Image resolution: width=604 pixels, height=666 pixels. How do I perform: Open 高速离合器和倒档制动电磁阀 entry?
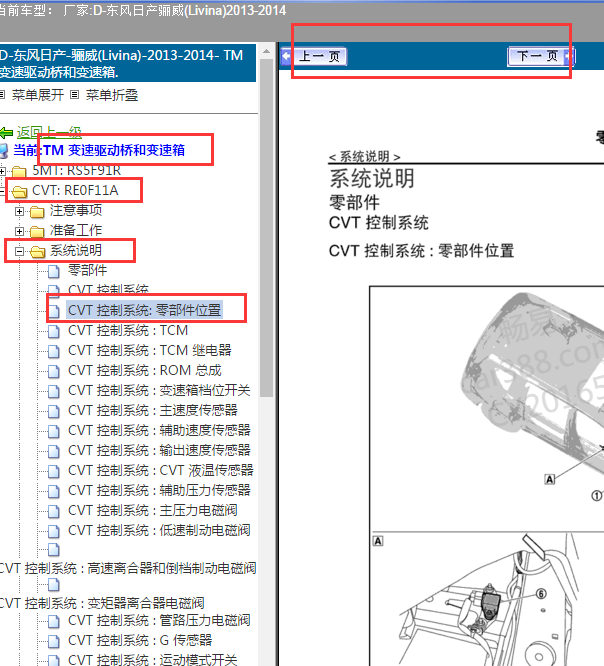tap(128, 568)
